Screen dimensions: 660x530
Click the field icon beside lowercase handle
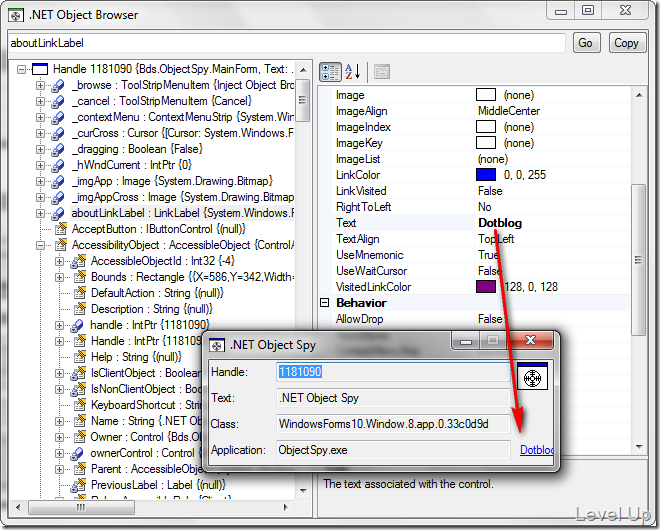(x=77, y=325)
